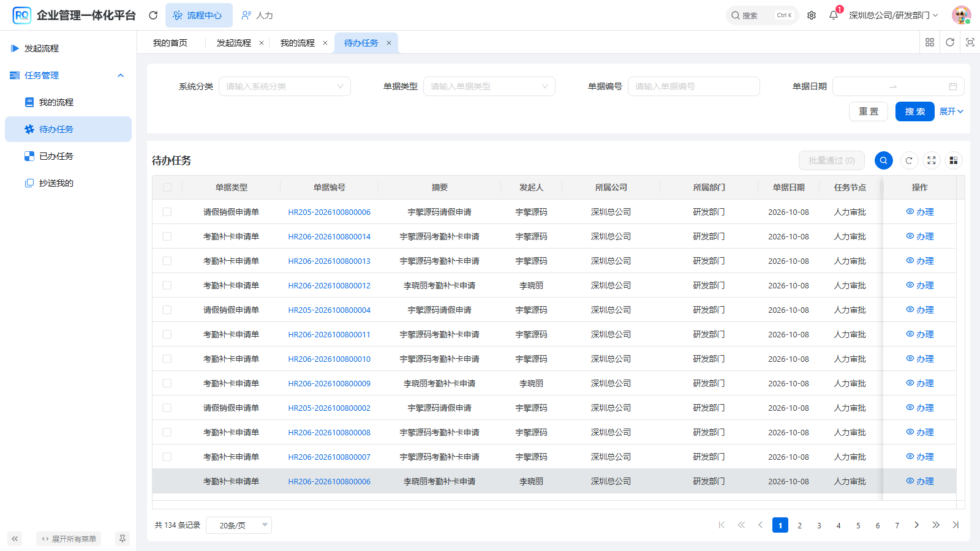
Task: Open 抄送我的 in the sidebar
Action: tap(68, 183)
